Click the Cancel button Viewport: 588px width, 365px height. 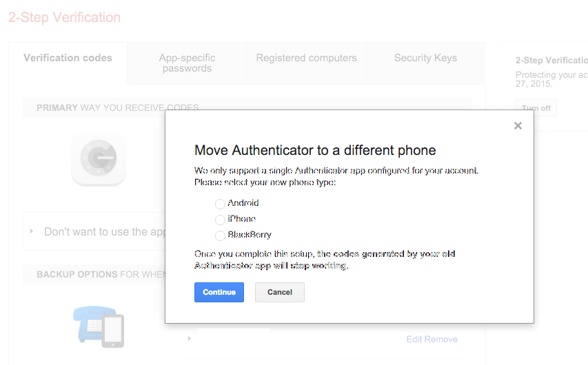pyautogui.click(x=280, y=292)
